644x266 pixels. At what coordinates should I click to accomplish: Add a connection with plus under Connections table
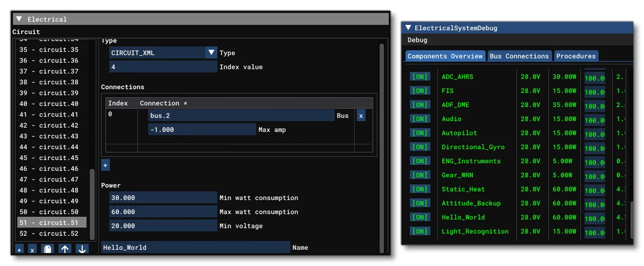pos(105,165)
